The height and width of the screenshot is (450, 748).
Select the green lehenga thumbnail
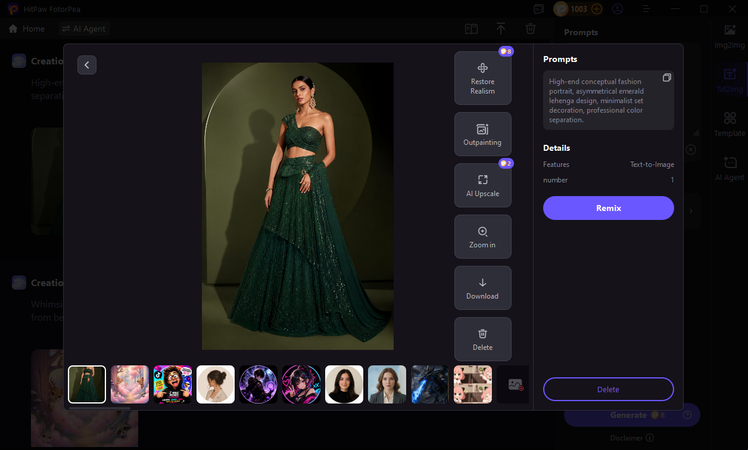87,385
